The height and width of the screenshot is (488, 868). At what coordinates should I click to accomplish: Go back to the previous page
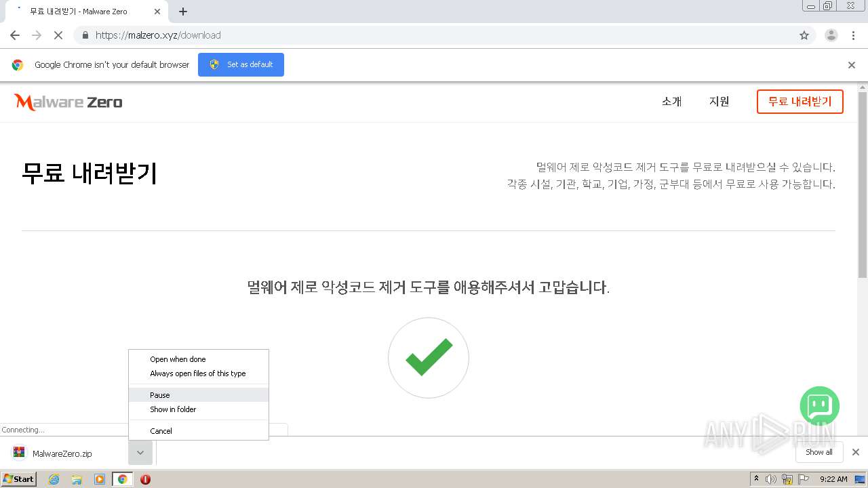[x=15, y=35]
